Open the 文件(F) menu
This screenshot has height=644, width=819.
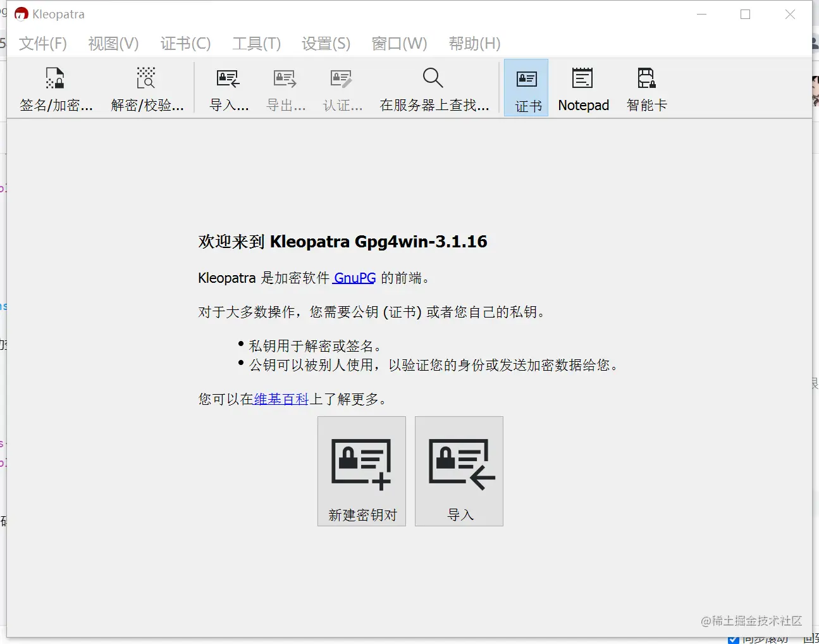point(42,44)
